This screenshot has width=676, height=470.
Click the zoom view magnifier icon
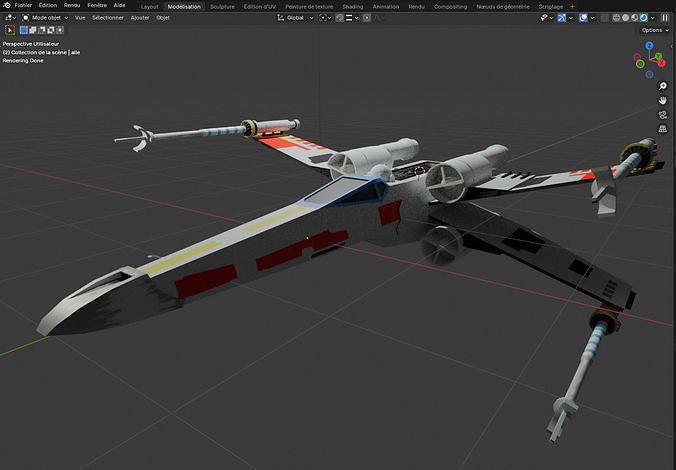click(663, 86)
